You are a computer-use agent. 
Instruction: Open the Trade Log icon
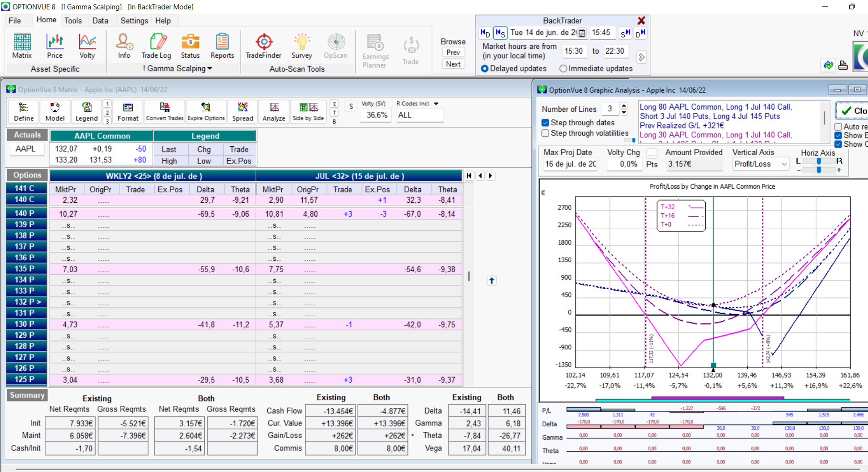pyautogui.click(x=156, y=46)
